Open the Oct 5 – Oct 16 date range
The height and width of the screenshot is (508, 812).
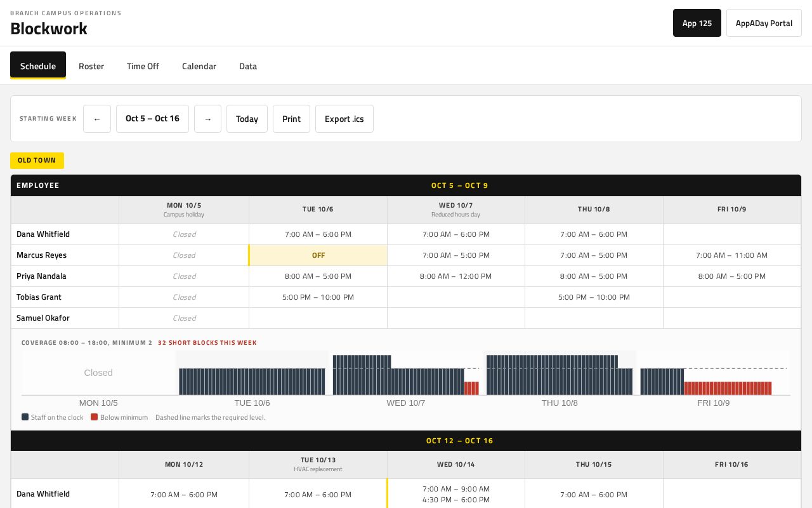click(152, 119)
